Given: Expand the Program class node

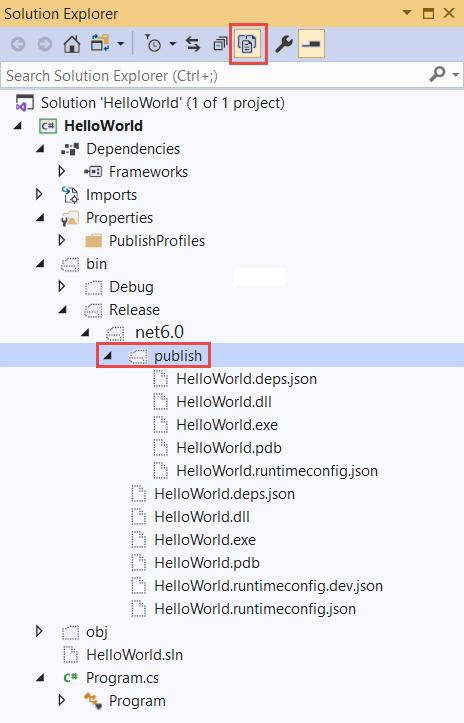Looking at the screenshot, I should tap(62, 700).
